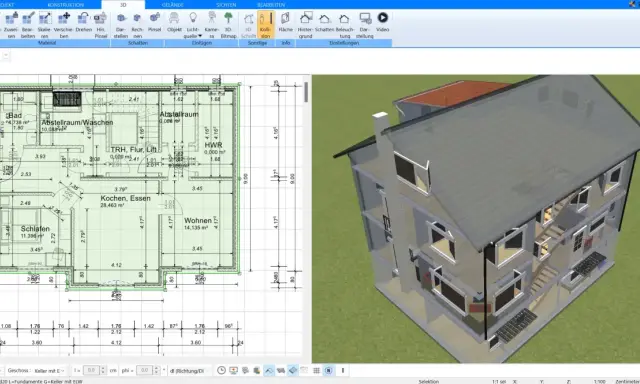Insert a Kamera

click(211, 24)
